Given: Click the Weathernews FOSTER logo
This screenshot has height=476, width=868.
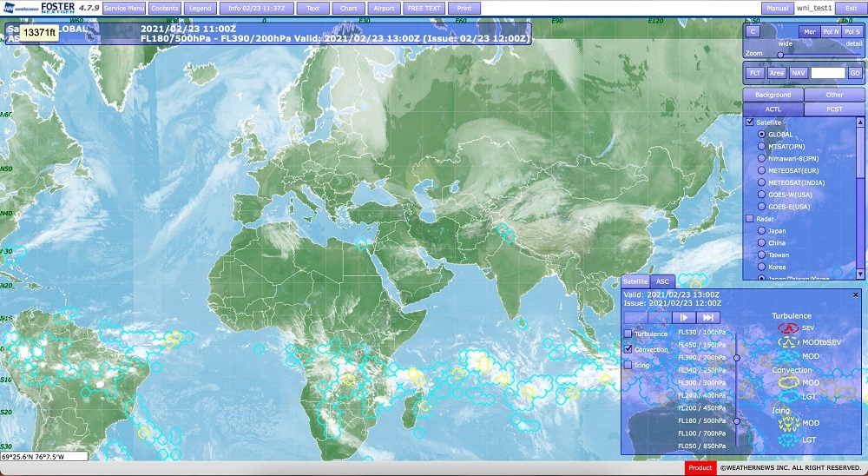Looking at the screenshot, I should pos(39,8).
